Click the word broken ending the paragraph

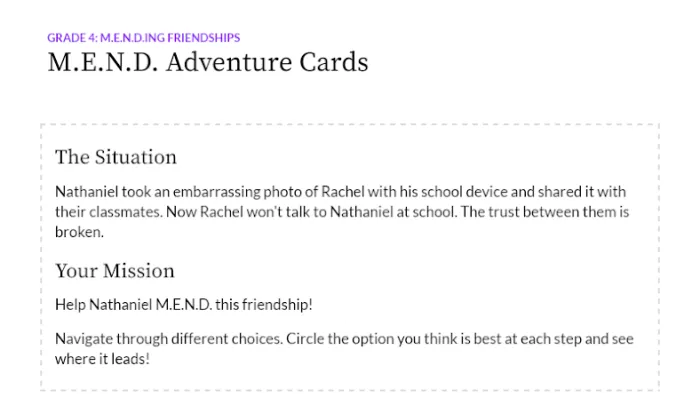[79, 232]
